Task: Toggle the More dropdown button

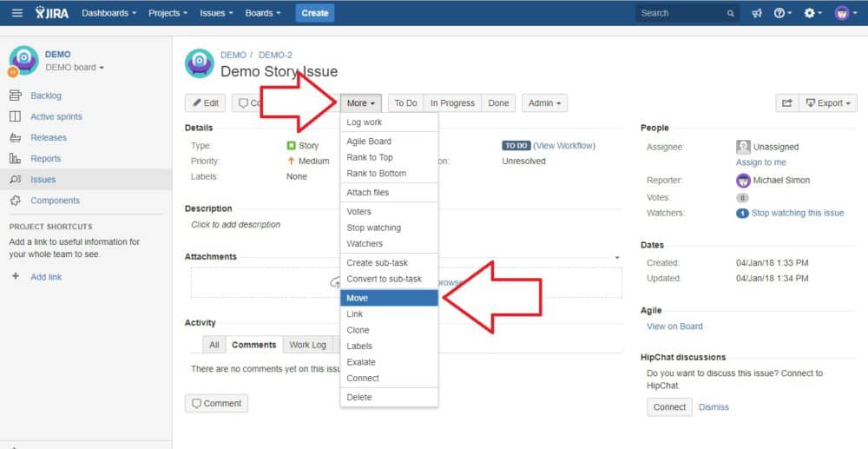Action: [x=361, y=103]
